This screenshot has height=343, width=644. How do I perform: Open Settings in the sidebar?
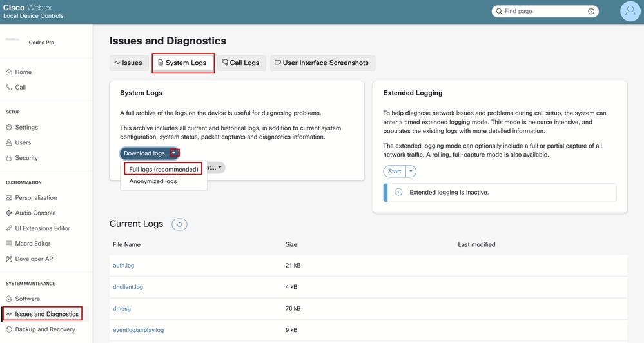coord(26,128)
